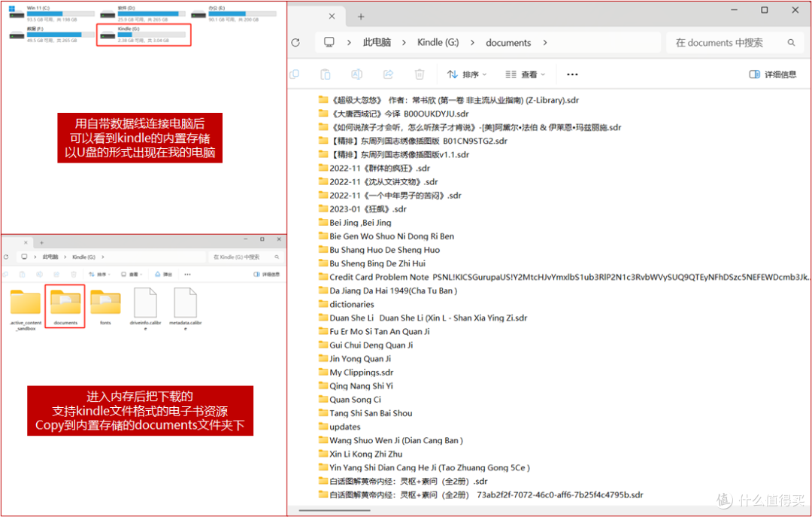Open the 查看 view dropdown in documents window
812x517 pixels.
[526, 75]
